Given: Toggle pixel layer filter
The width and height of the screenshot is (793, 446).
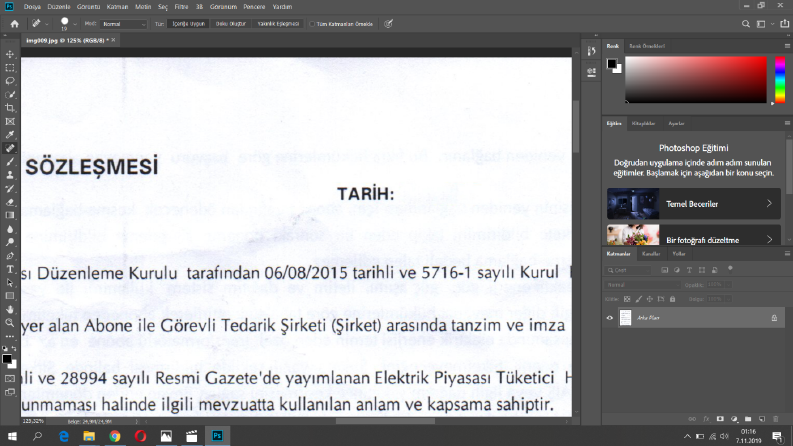Looking at the screenshot, I should click(665, 270).
